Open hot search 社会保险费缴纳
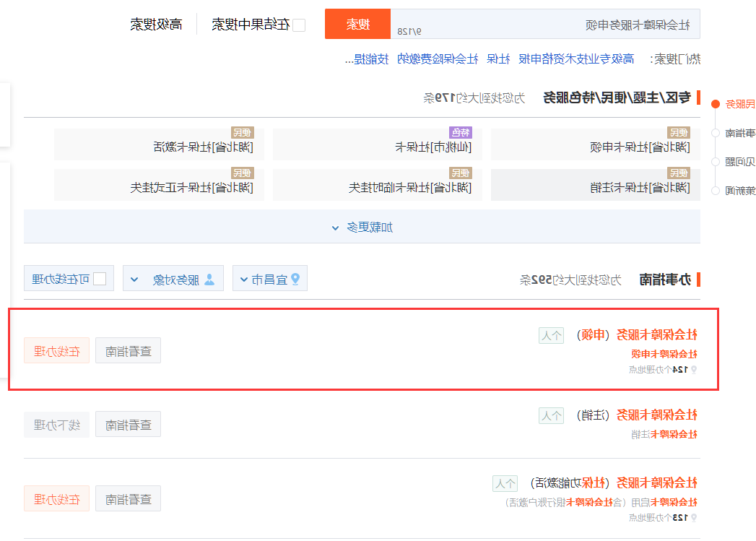756x541 pixels. [438, 59]
